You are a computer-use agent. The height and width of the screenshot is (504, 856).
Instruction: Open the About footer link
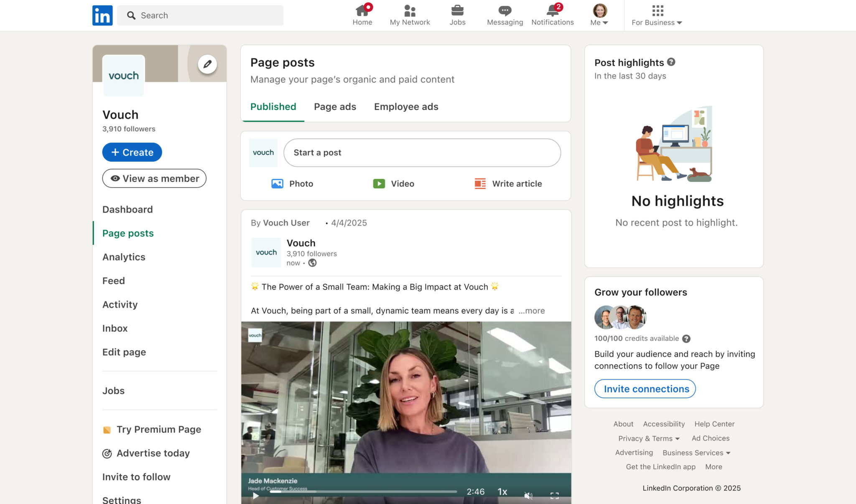pyautogui.click(x=623, y=424)
